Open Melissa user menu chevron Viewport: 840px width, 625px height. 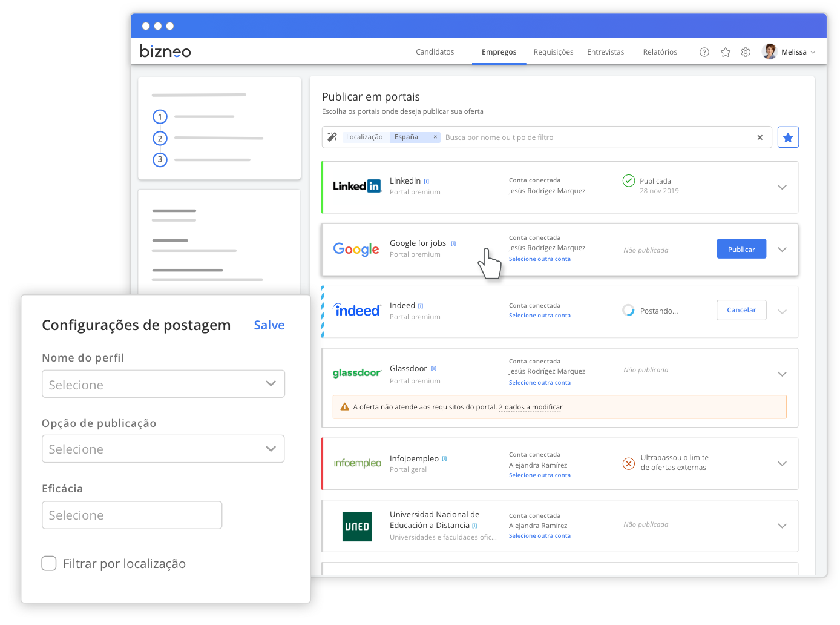(813, 53)
